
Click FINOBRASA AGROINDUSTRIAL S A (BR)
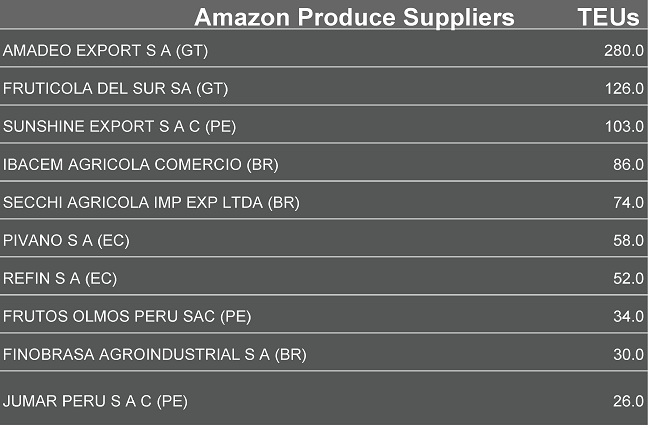click(x=155, y=355)
